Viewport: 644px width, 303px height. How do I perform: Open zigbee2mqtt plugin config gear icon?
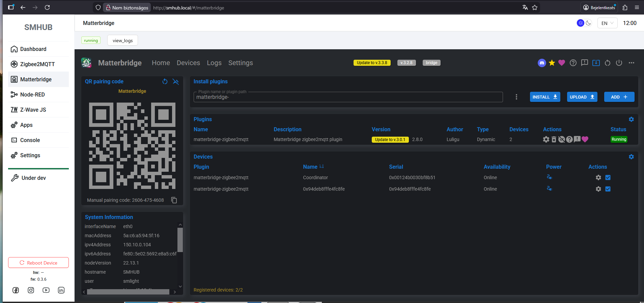tap(546, 139)
